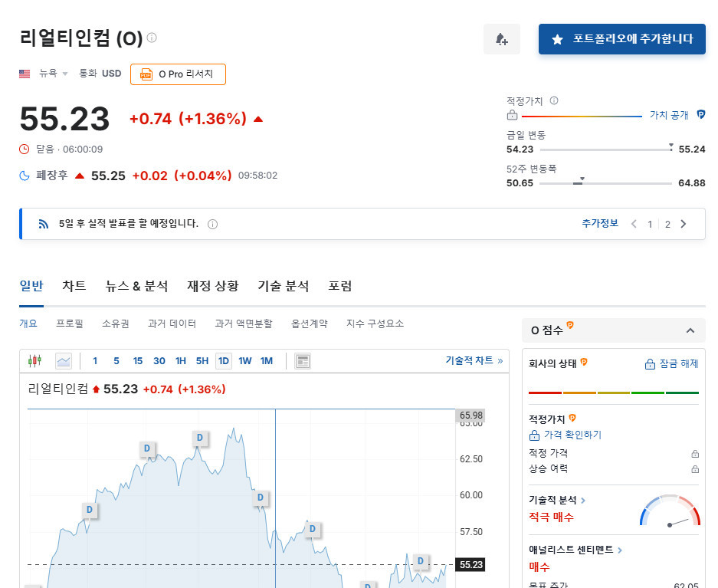
Task: Click the alert bell icon button
Action: pyautogui.click(x=502, y=39)
